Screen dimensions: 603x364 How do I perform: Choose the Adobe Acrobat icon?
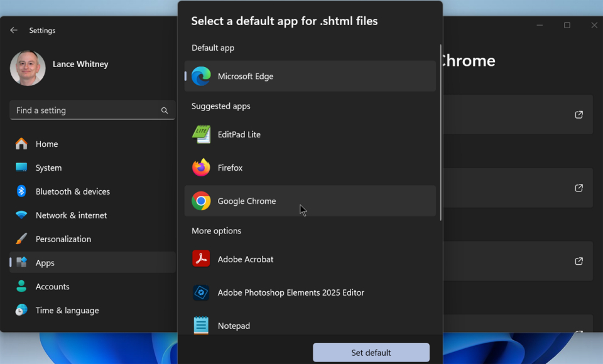tap(201, 259)
